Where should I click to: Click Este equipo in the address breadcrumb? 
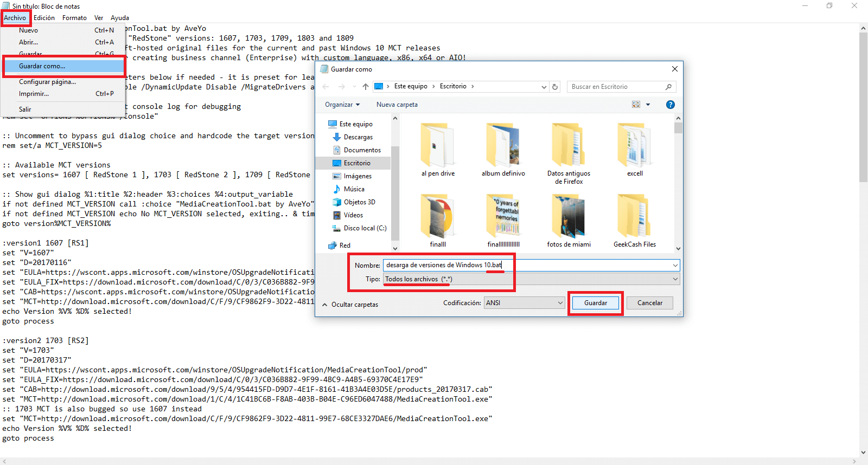click(x=411, y=86)
